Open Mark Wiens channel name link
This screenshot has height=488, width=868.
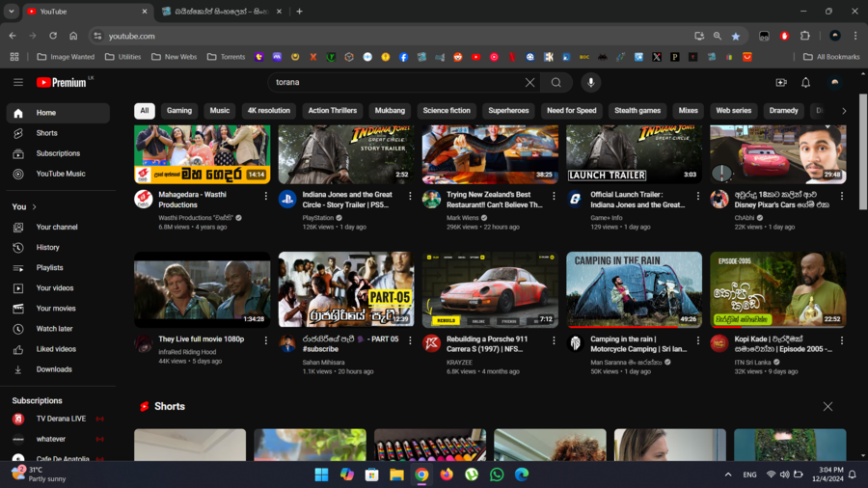(x=462, y=218)
